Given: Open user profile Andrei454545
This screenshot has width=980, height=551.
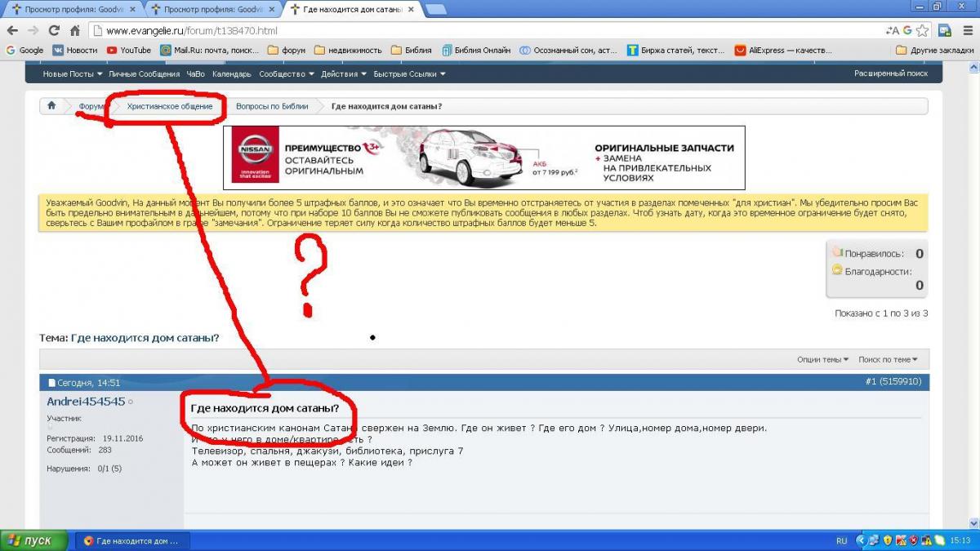Looking at the screenshot, I should [x=86, y=402].
